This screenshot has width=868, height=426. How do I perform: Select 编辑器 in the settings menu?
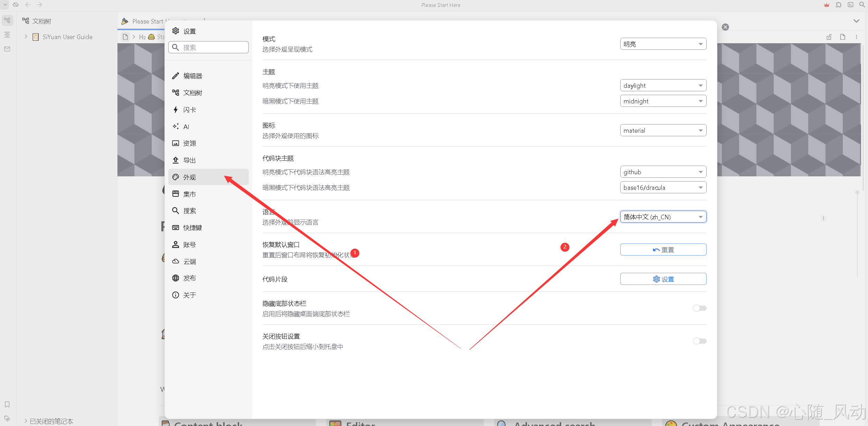pos(192,76)
